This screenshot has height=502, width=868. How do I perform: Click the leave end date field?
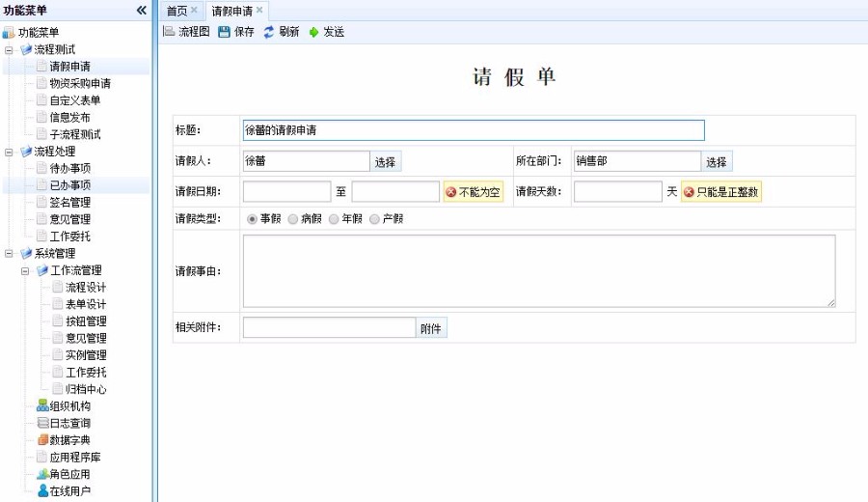[x=395, y=192]
